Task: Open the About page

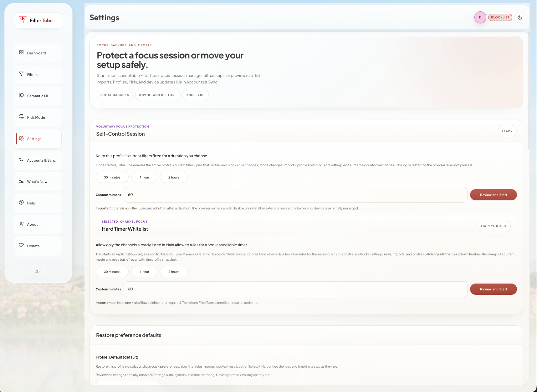Action: (38, 224)
